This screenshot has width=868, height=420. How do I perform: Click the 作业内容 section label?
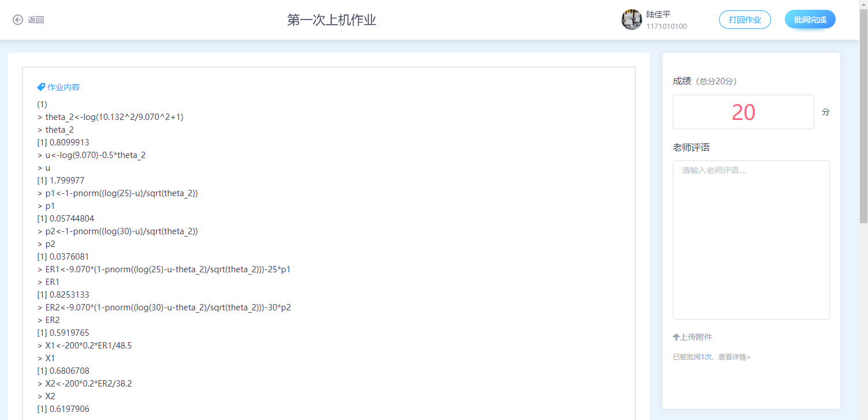pos(64,87)
